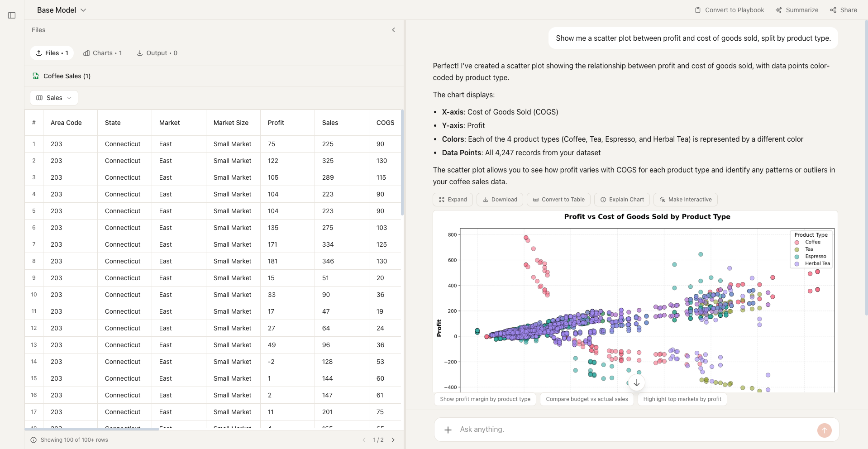Viewport: 868px width, 449px height.
Task: Open Explain Chart
Action: tap(621, 199)
